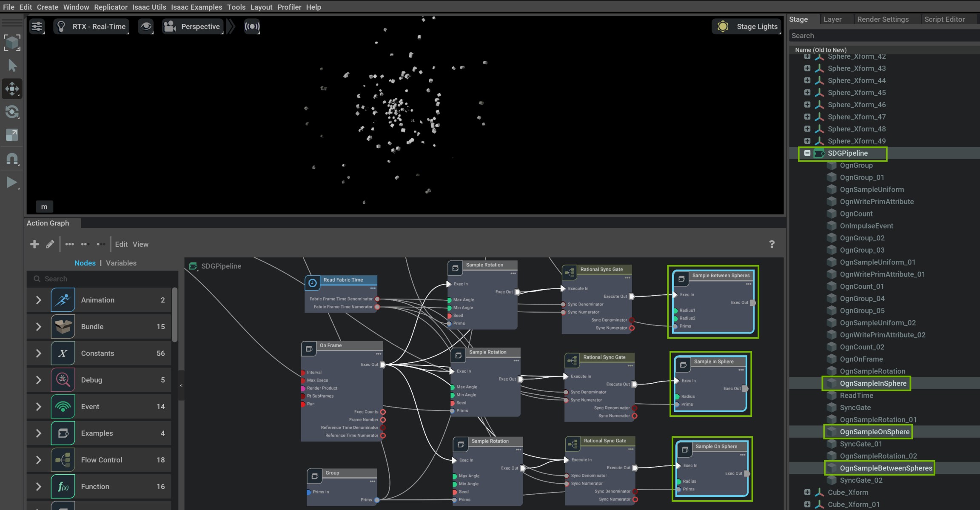Image resolution: width=980 pixels, height=510 pixels.
Task: Switch to the Script Editor tab
Action: pos(944,19)
